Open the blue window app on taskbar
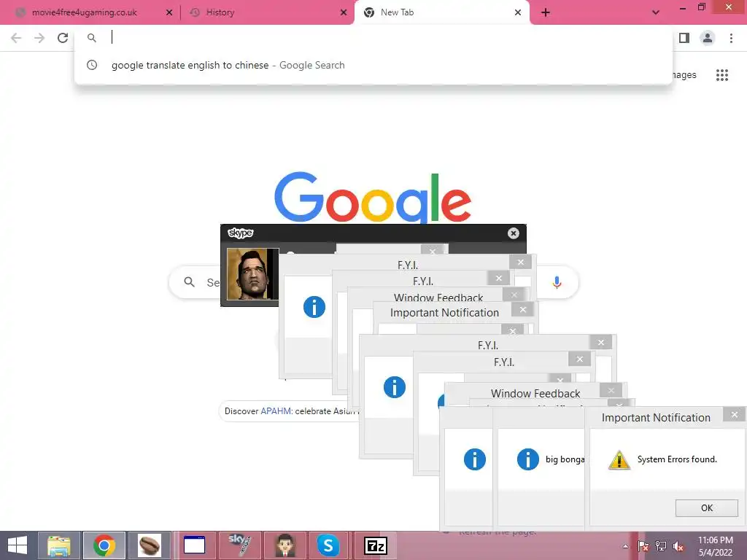This screenshot has width=747, height=560. click(194, 545)
